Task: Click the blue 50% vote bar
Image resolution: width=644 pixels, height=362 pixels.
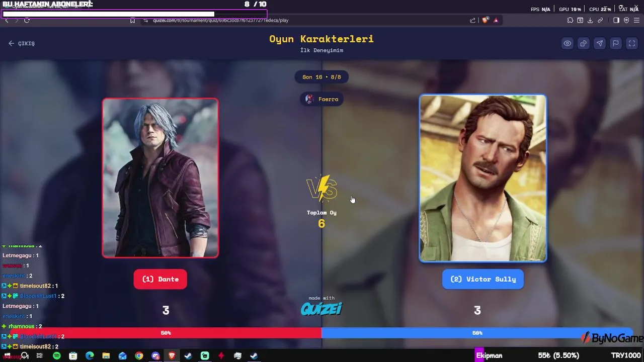Action: (477, 333)
